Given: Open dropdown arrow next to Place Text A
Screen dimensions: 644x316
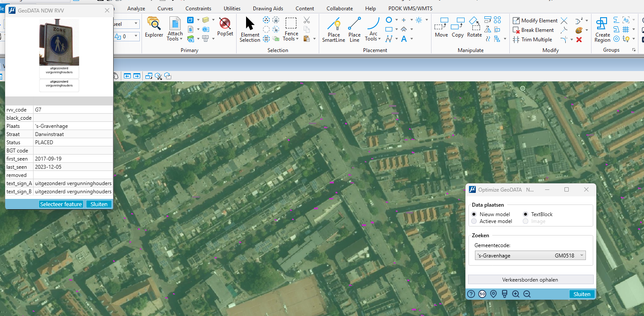Looking at the screenshot, I should pyautogui.click(x=411, y=39).
